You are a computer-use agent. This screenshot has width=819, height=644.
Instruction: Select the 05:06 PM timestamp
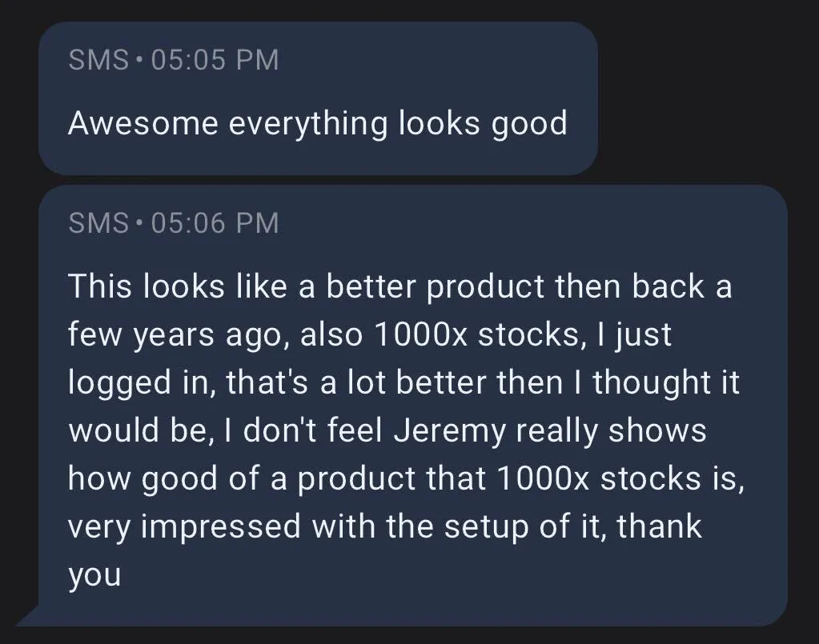click(x=215, y=223)
